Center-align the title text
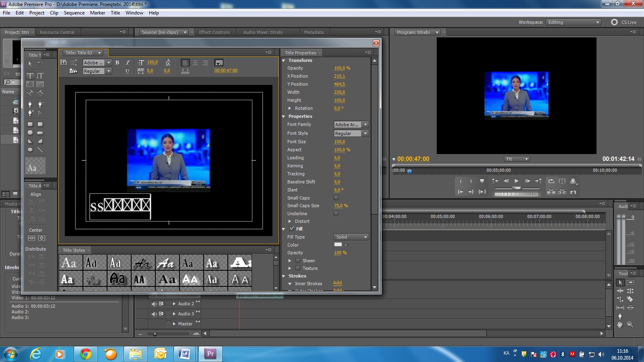This screenshot has height=362, width=644. pos(195,63)
